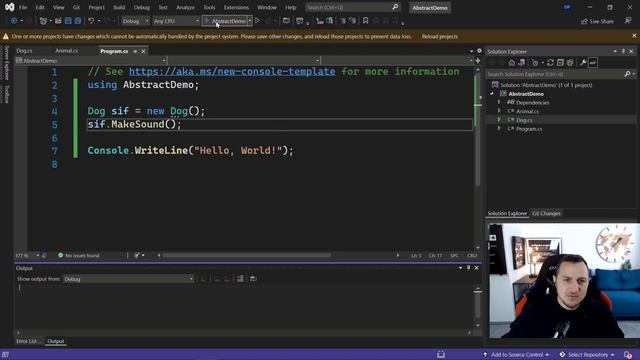Expand the Dog.cs node arrow

pyautogui.click(x=499, y=120)
